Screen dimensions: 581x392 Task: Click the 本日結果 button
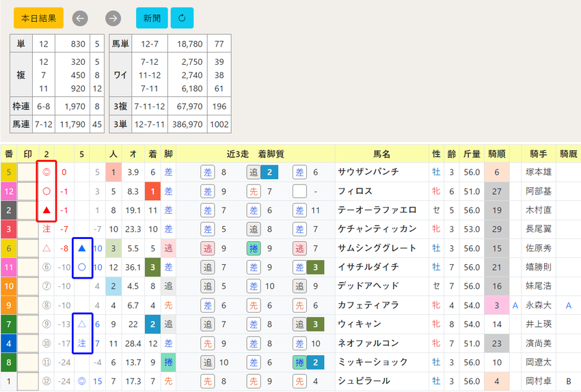(x=38, y=18)
